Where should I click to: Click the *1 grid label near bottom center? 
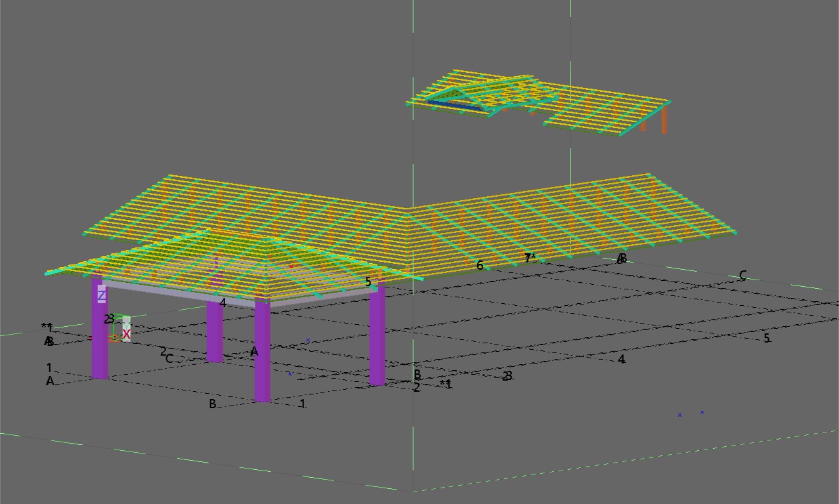click(446, 384)
